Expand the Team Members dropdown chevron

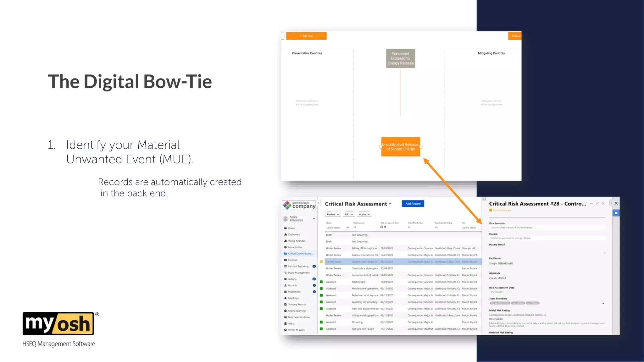603,303
